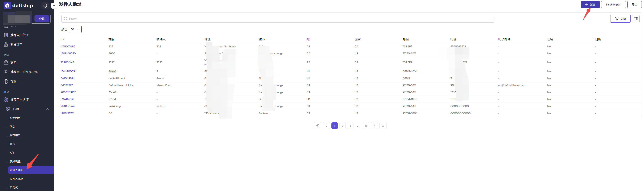Select 发件人地址 in the sidebar
Screen dimensions: 644x191
(x=31, y=170)
